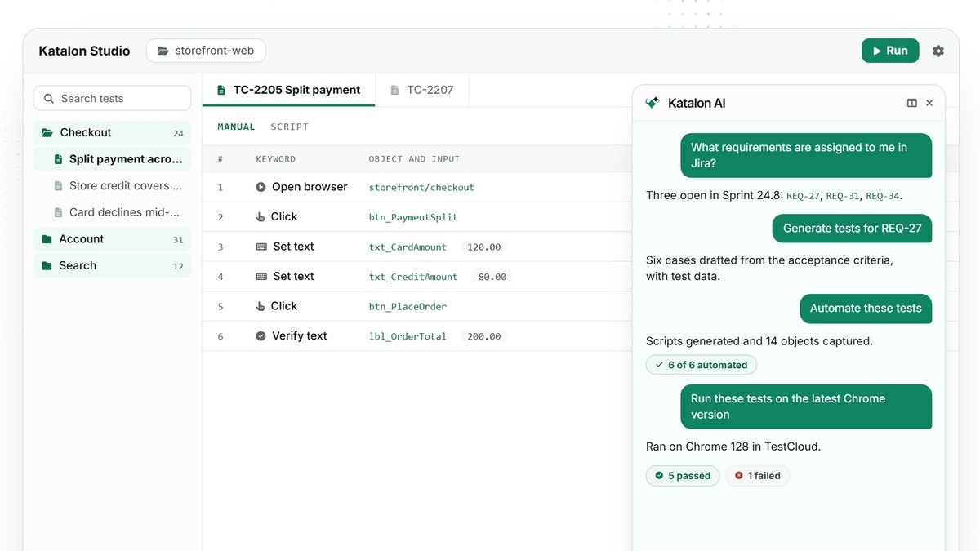Image resolution: width=980 pixels, height=551 pixels.
Task: Click the 80.00 input value
Action: click(492, 277)
